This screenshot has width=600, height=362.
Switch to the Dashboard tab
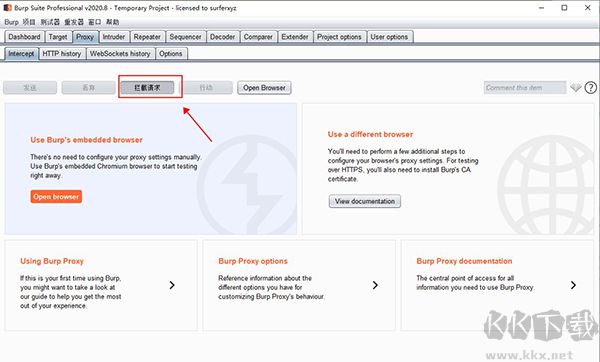click(x=24, y=37)
